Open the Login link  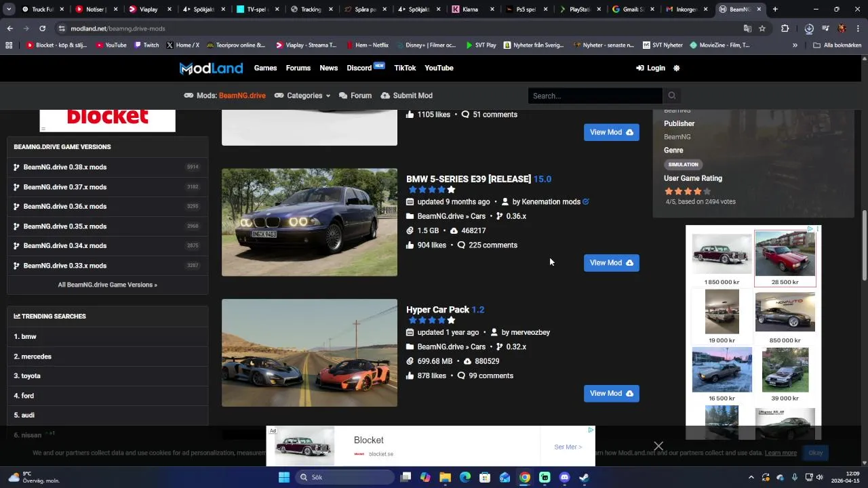[x=650, y=68]
